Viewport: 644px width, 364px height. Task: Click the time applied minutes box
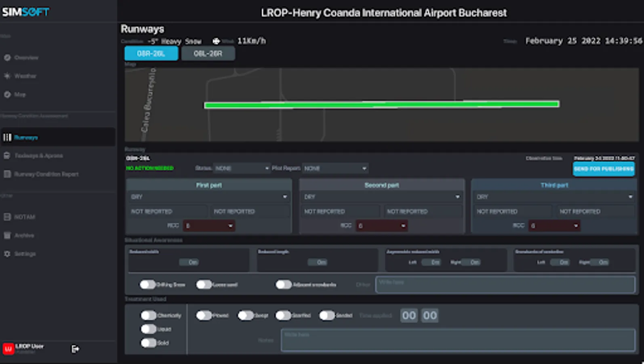tap(430, 315)
